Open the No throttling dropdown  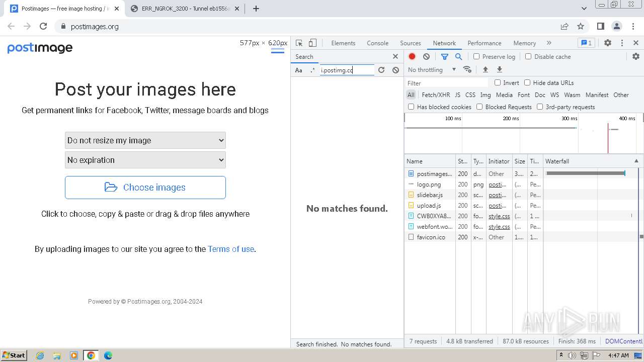432,70
